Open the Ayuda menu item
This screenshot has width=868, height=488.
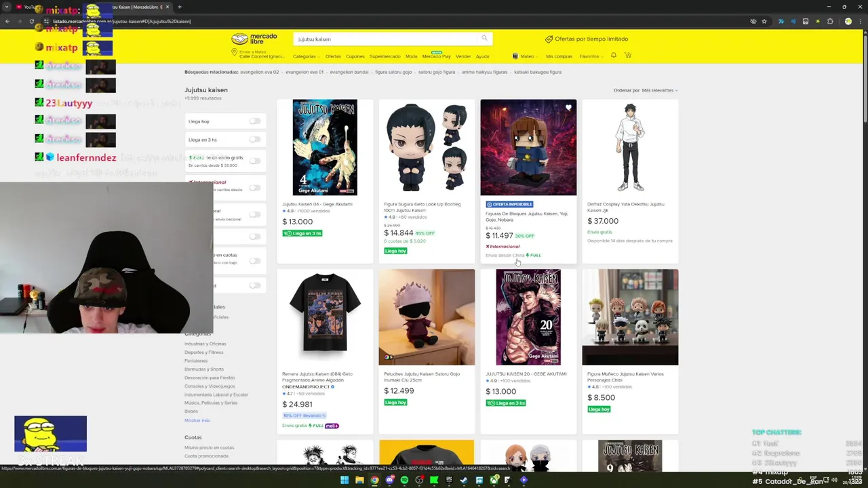(x=482, y=56)
